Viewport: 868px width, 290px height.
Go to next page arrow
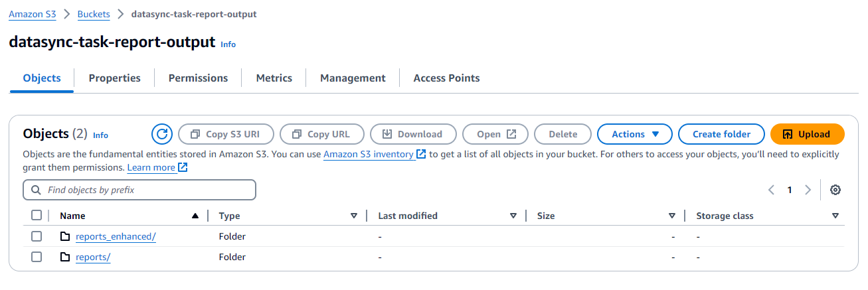coord(808,190)
